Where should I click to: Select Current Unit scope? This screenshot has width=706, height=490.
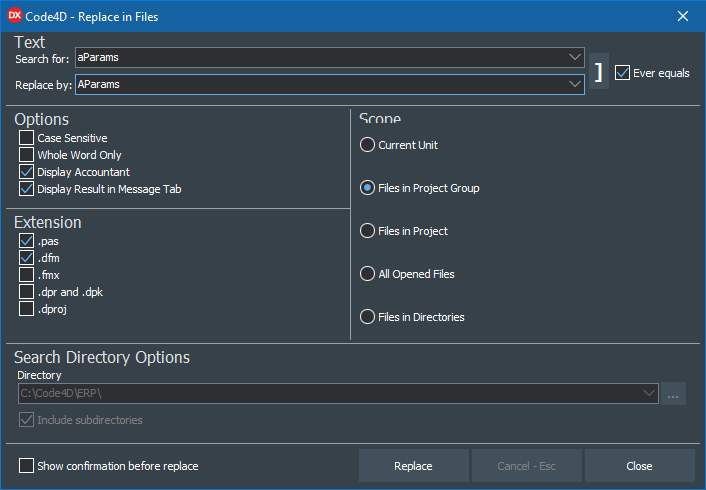coord(367,145)
